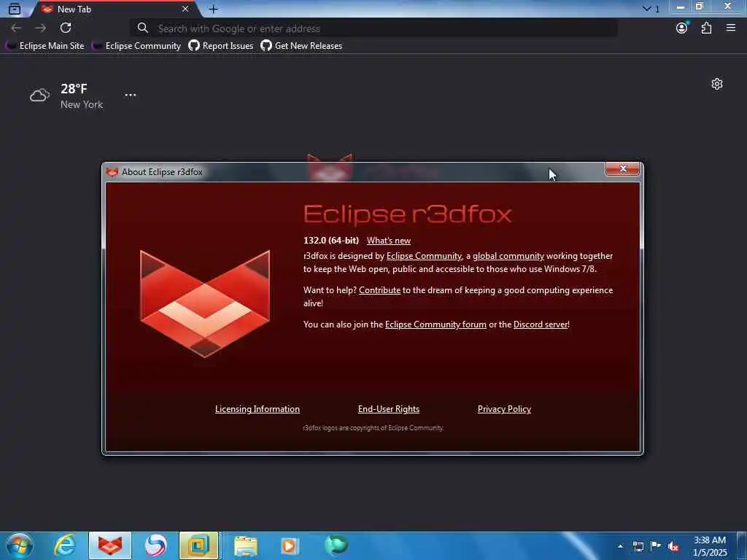The width and height of the screenshot is (747, 560).
Task: Follow the Eclipse Community link in description
Action: (424, 256)
